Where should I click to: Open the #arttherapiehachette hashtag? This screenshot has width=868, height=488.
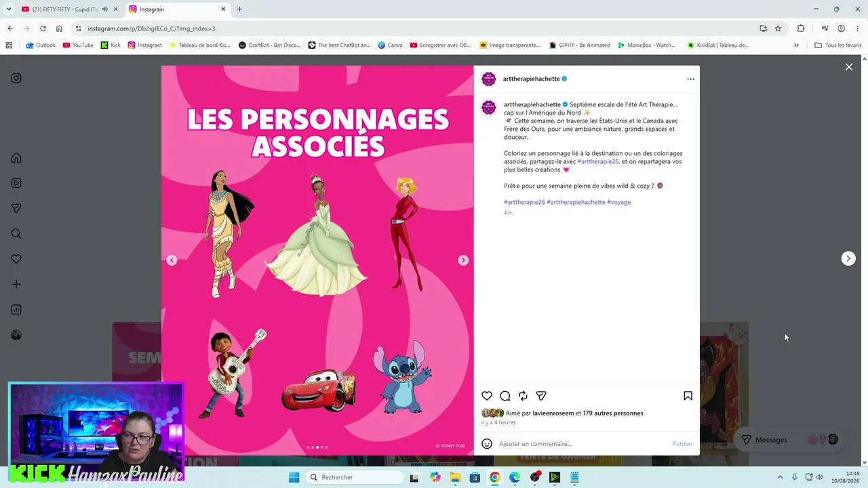576,202
